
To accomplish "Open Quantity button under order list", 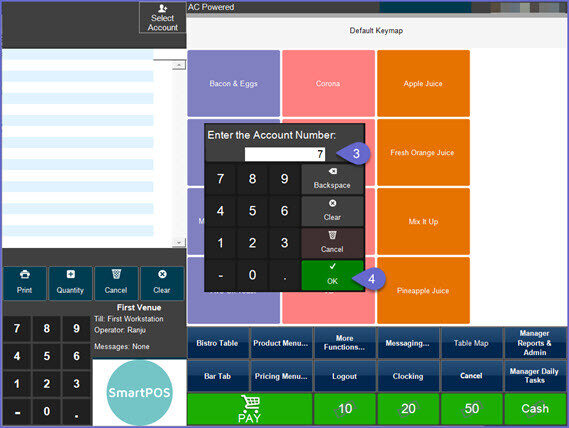I will [70, 283].
